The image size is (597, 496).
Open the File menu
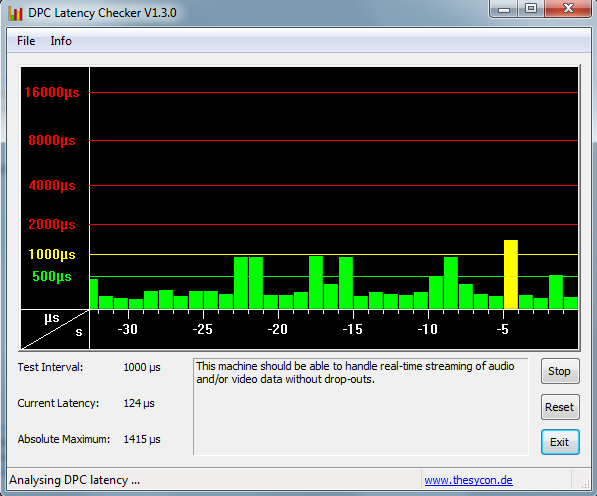[26, 41]
